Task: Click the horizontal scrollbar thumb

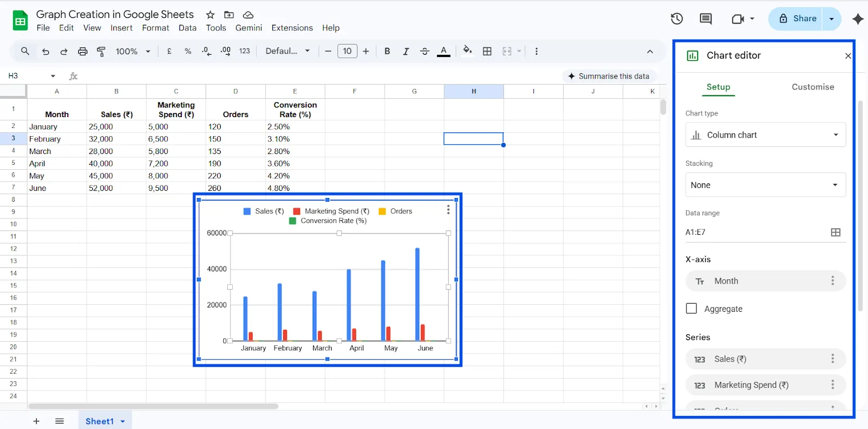Action: click(x=154, y=406)
